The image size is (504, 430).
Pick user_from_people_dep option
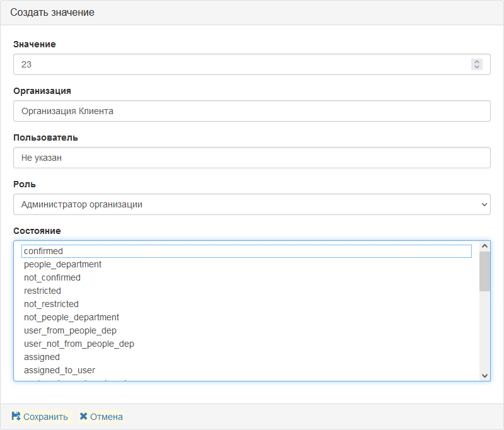70,330
